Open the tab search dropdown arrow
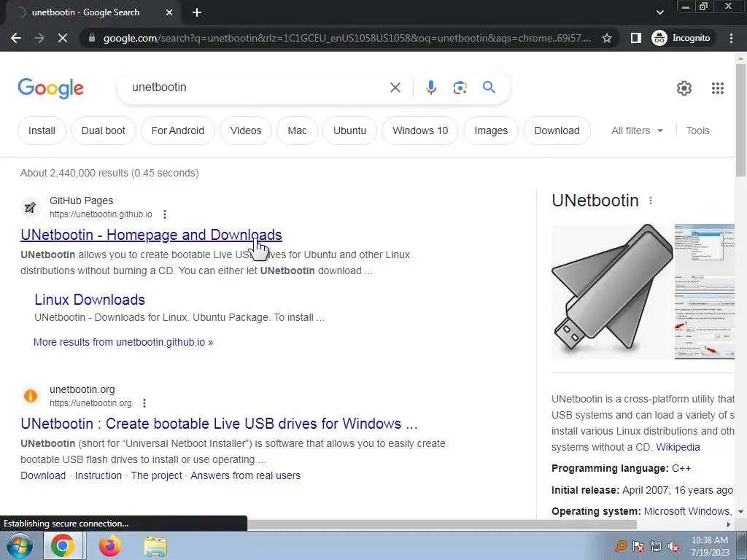Screen dimensions: 747x560 pos(659,12)
